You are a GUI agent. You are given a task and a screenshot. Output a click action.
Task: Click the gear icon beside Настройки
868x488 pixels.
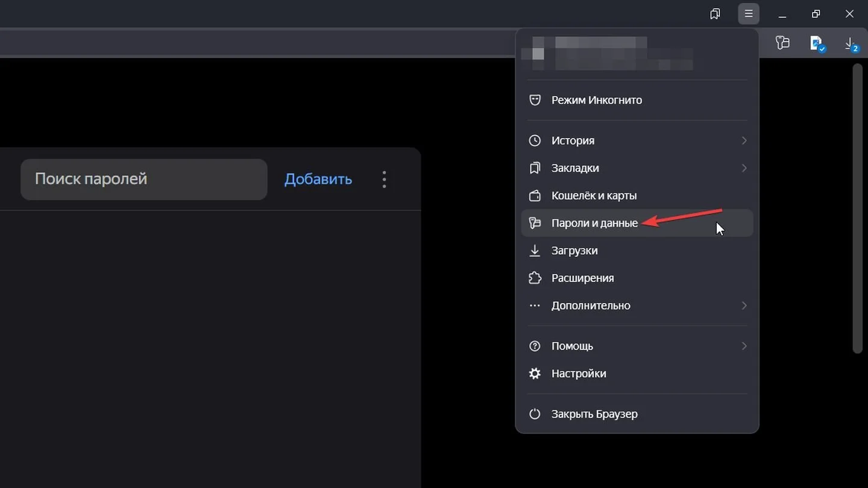coord(535,374)
